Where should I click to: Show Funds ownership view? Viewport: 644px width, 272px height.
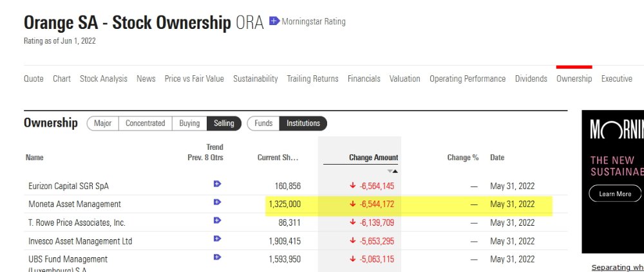pos(263,123)
